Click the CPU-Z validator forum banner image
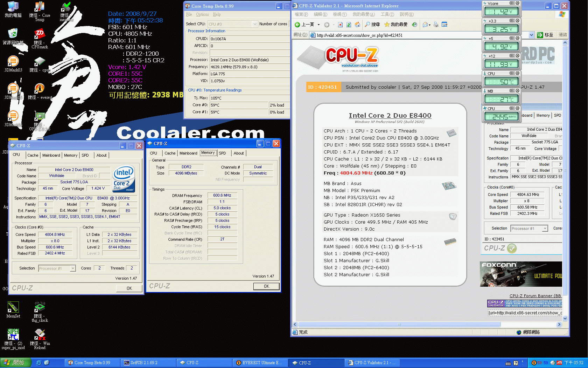 (525, 304)
